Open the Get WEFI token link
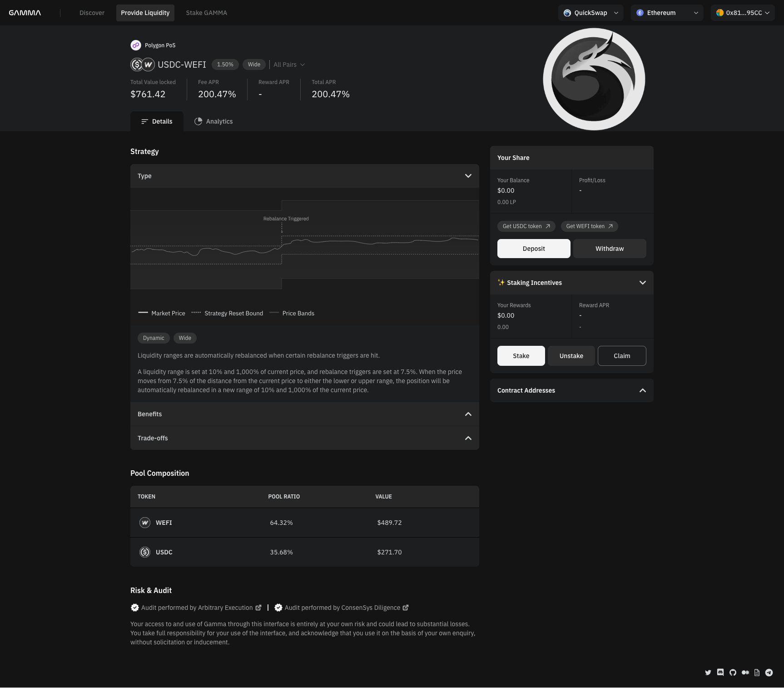Image resolution: width=784 pixels, height=688 pixels. (590, 226)
